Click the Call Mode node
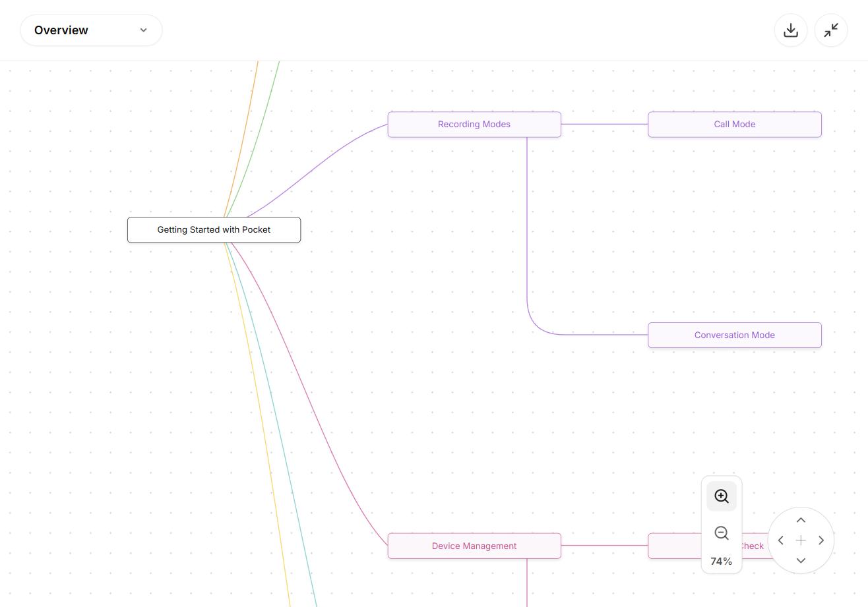Screen dimensions: 868x607 (x=735, y=125)
